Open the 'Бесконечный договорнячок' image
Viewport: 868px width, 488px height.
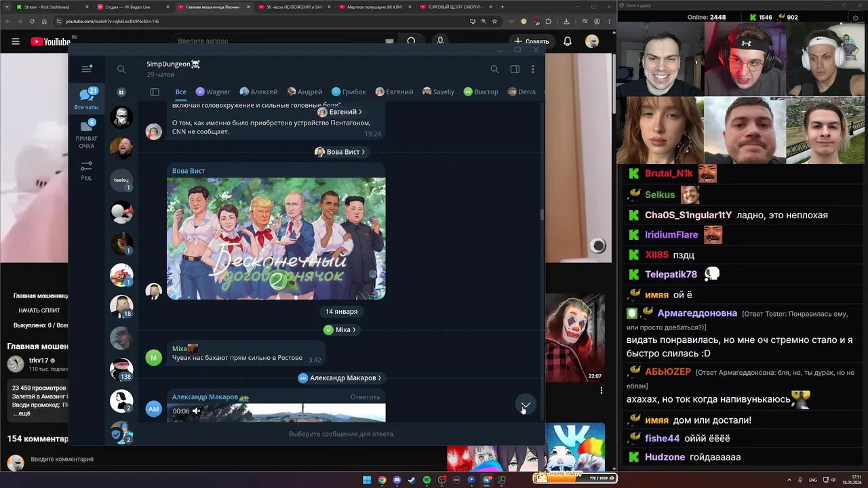[x=276, y=238]
